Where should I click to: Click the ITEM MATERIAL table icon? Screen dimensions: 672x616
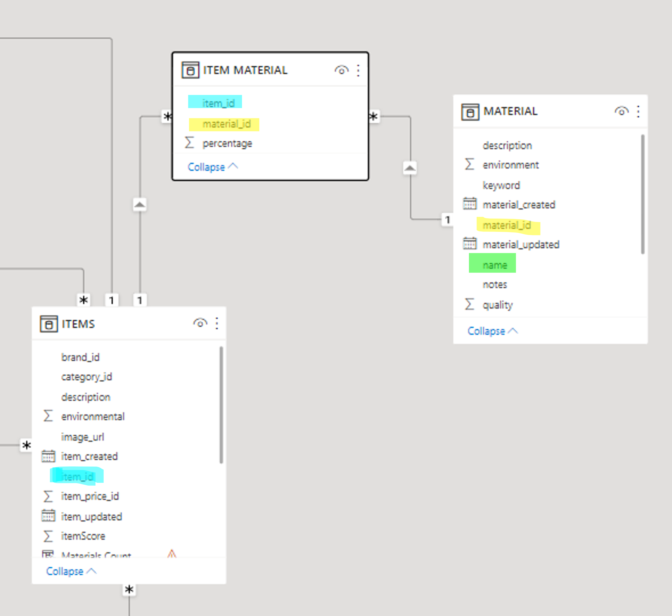[190, 70]
